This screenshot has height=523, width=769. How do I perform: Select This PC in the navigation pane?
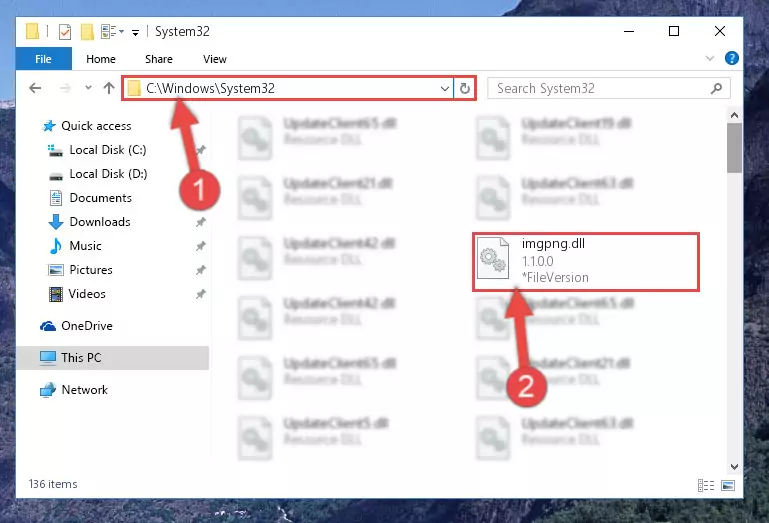point(113,358)
